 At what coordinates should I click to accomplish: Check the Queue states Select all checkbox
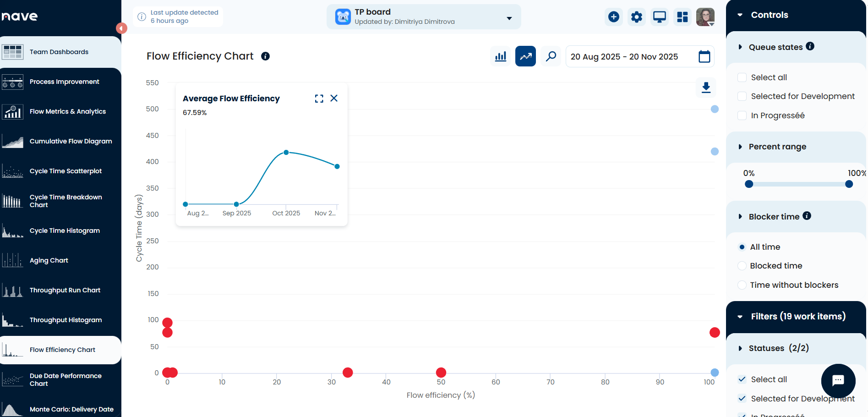point(742,77)
